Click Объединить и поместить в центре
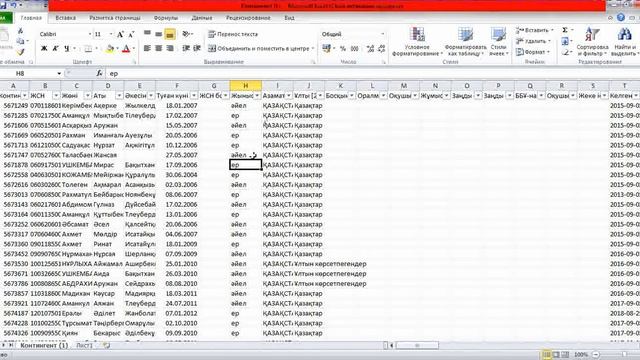Image resolution: width=640 pixels, height=360 pixels. [x=259, y=49]
